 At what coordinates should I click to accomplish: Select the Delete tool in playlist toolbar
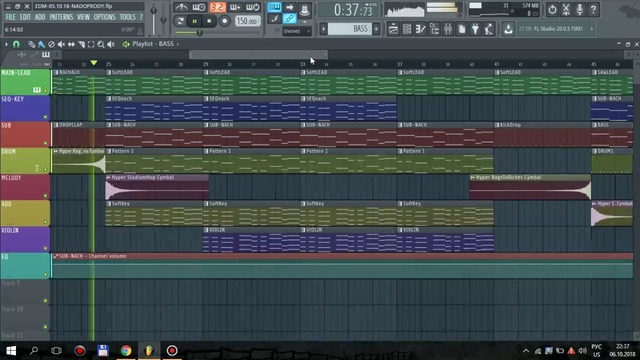51,44
